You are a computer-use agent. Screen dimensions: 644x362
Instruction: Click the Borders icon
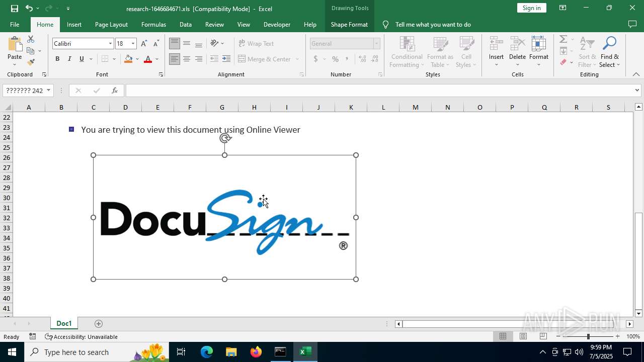105,59
